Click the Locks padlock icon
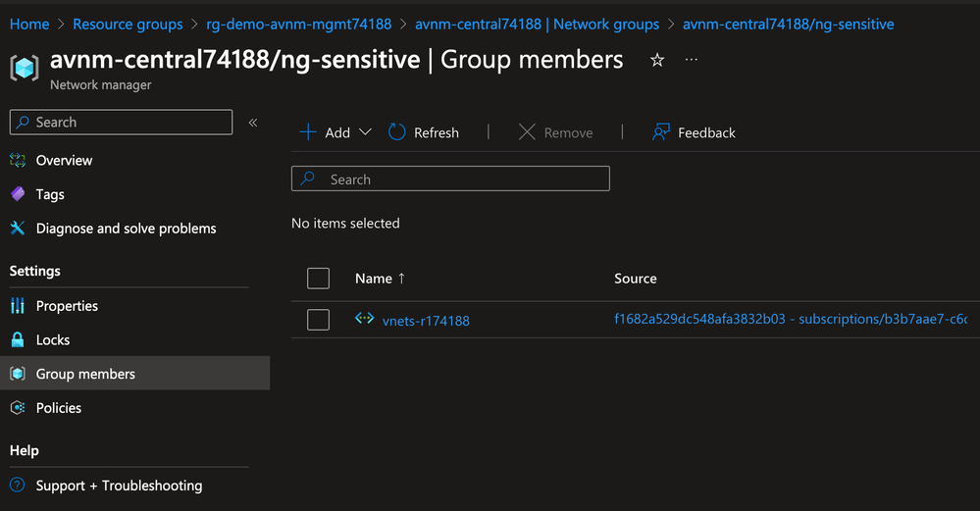Screen dimensions: 980x511 coord(18,339)
